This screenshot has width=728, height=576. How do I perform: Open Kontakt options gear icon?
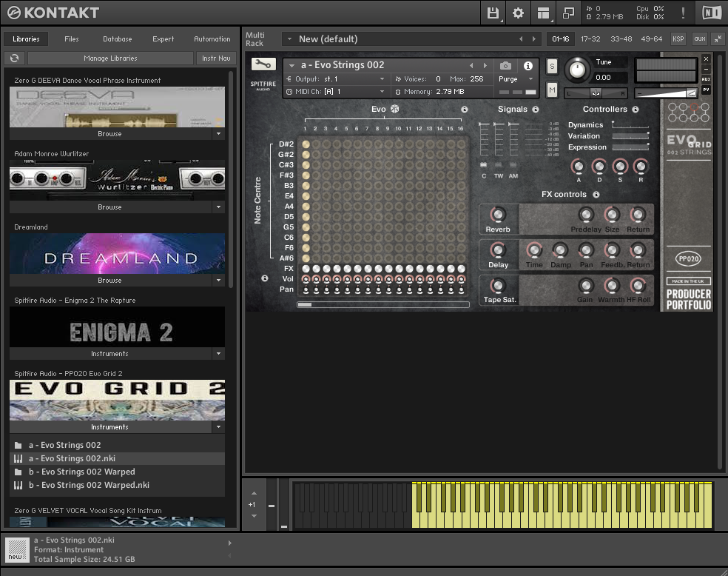point(518,13)
